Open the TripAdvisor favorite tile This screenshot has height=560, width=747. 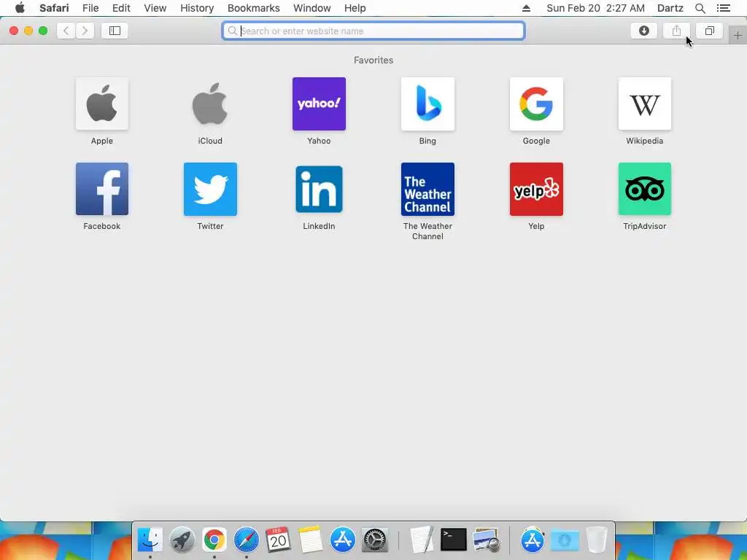(x=645, y=189)
